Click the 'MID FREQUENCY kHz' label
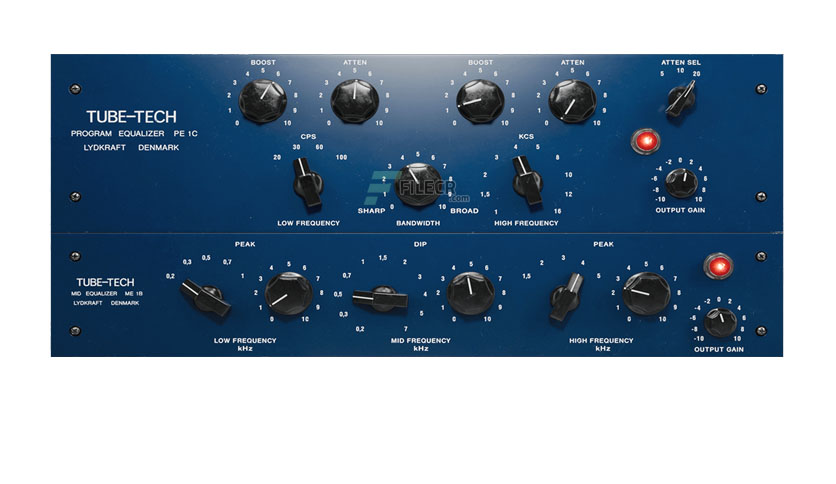 pyautogui.click(x=421, y=344)
